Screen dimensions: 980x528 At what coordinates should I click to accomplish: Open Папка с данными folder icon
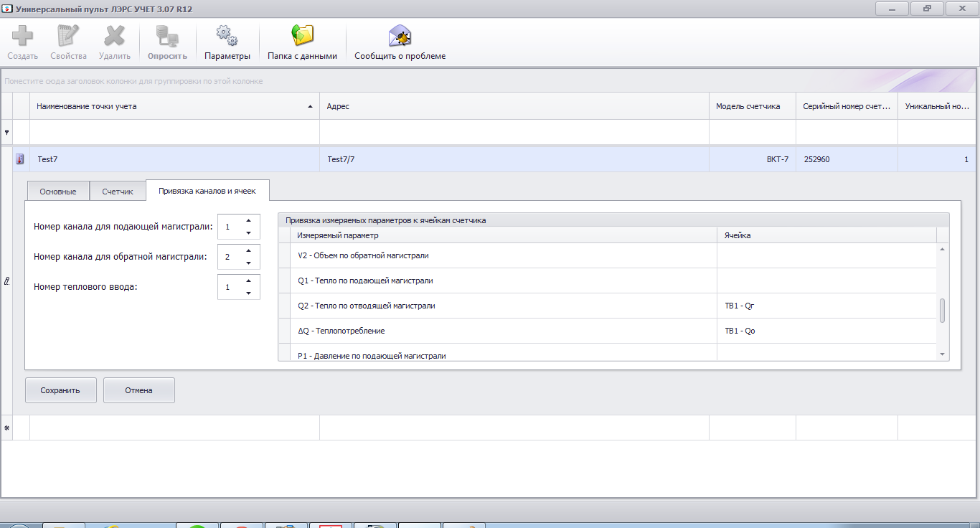[302, 36]
